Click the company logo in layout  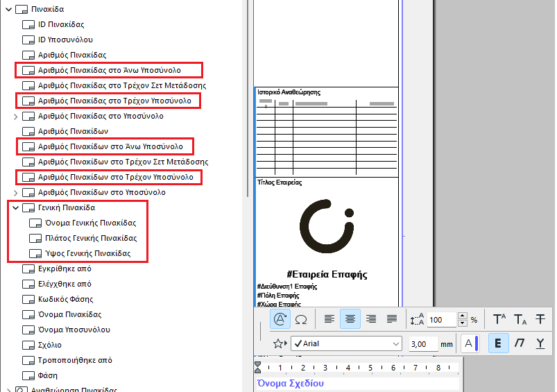coord(327,226)
